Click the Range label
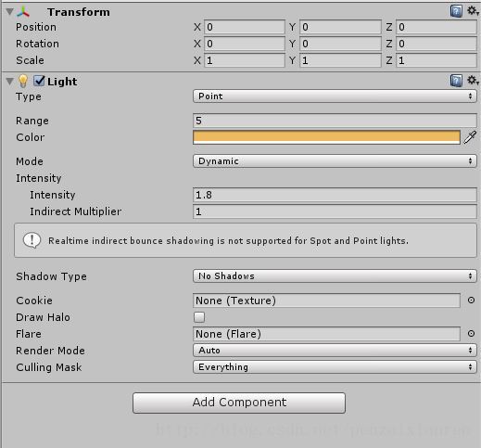The height and width of the screenshot is (448, 481). coord(32,121)
